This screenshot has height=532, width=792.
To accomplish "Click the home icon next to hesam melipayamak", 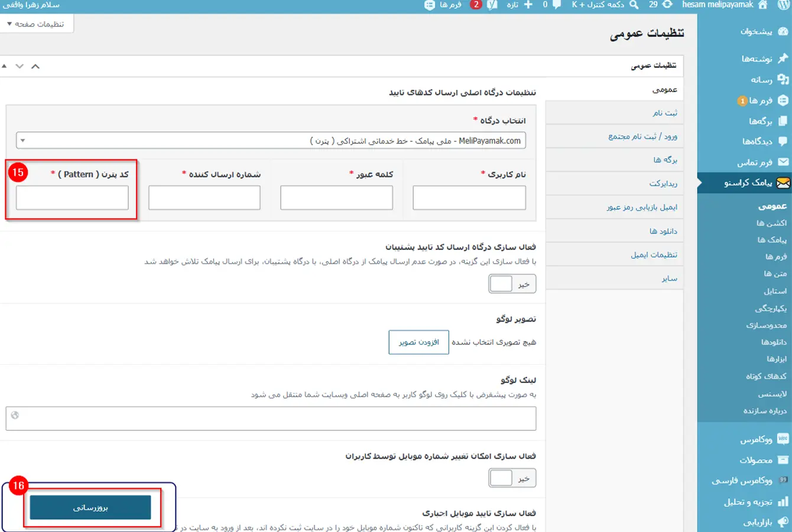I will coord(762,5).
